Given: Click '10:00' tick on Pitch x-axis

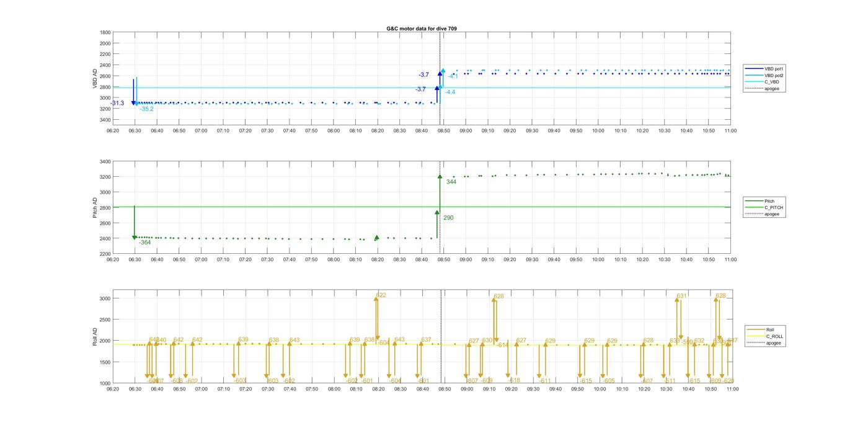Looking at the screenshot, I should coord(598,259).
